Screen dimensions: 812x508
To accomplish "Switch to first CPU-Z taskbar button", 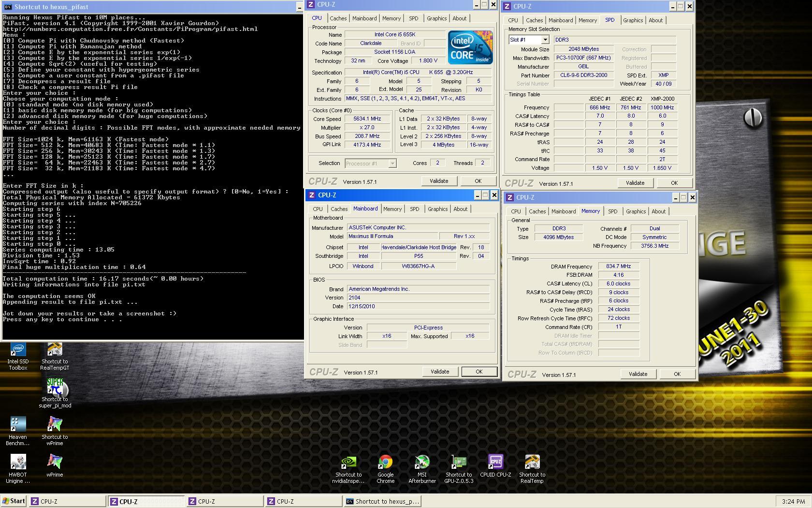I will 67,501.
